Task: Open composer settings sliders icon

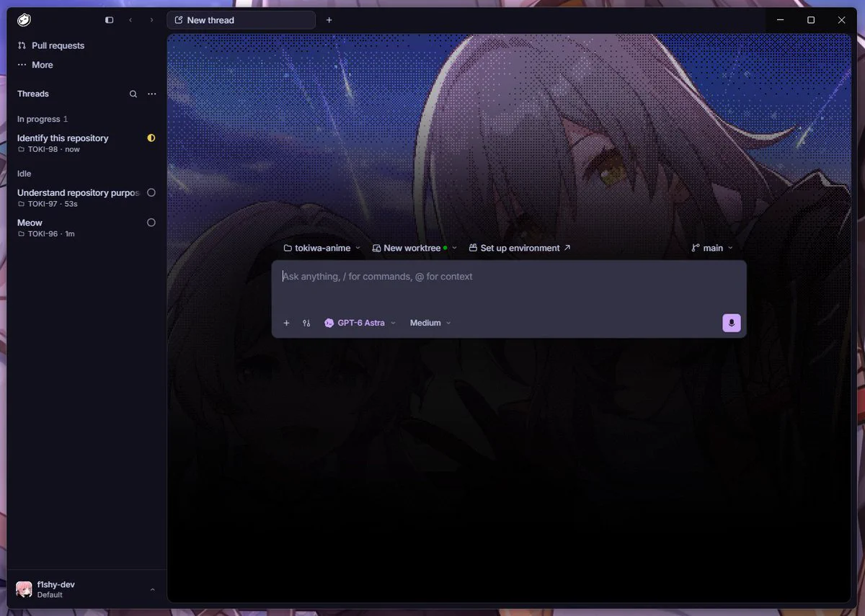Action: pyautogui.click(x=306, y=323)
